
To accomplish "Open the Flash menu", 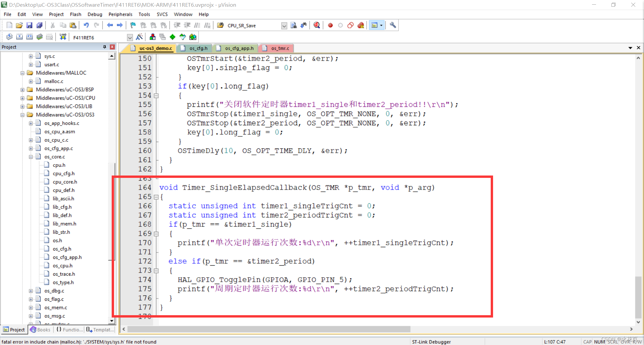I will click(x=75, y=14).
